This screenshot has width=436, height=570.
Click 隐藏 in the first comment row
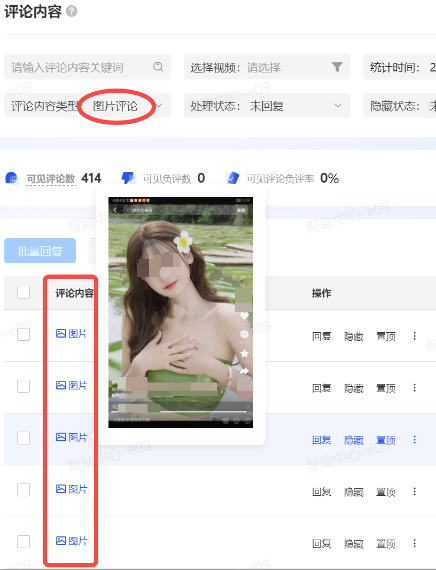354,336
